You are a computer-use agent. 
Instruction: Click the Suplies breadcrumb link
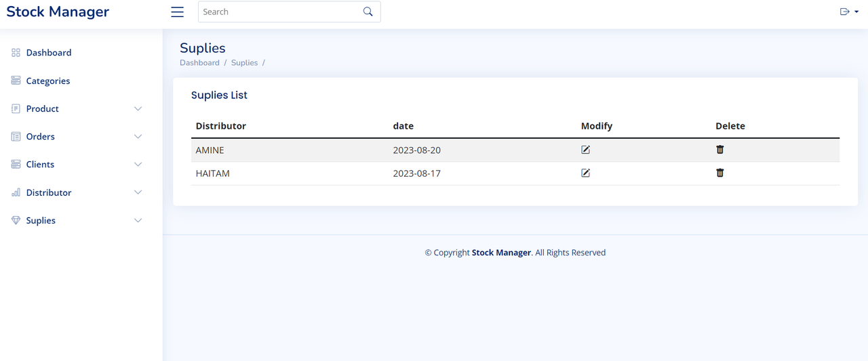[x=244, y=62]
